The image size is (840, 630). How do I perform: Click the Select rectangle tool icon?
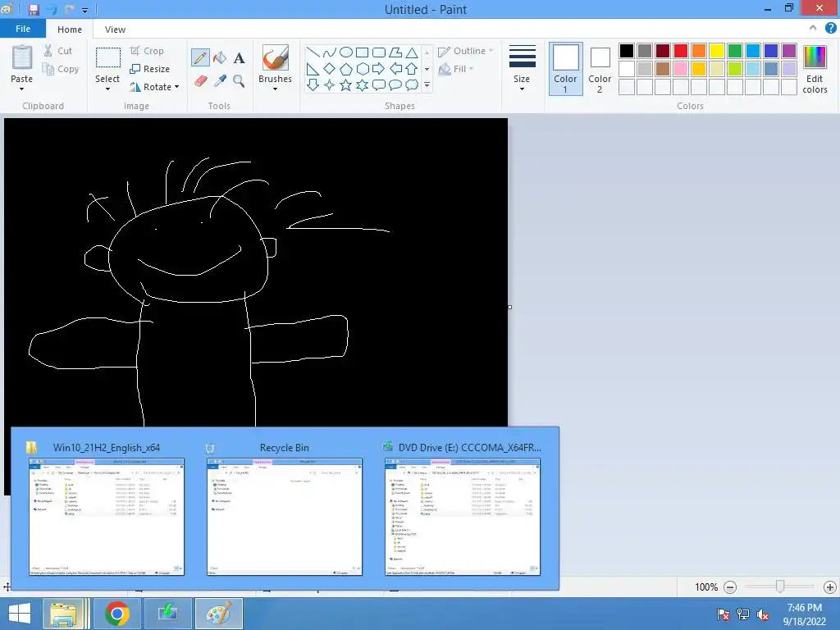[107, 58]
